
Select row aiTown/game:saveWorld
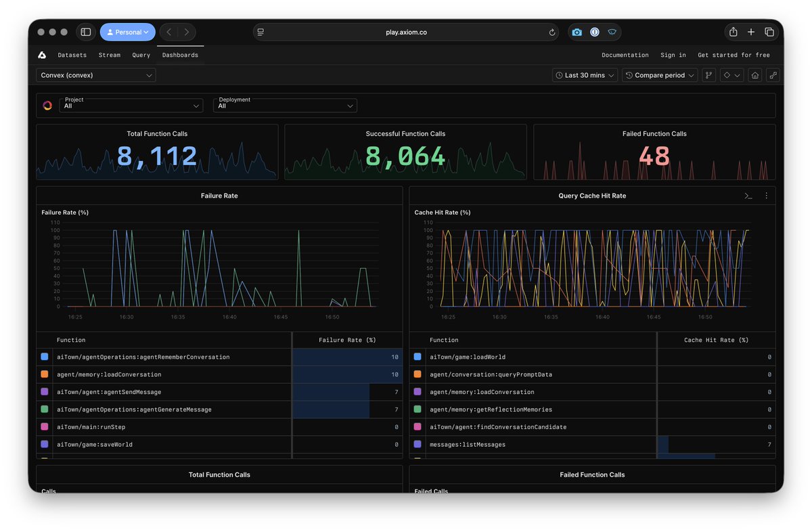tap(219, 445)
